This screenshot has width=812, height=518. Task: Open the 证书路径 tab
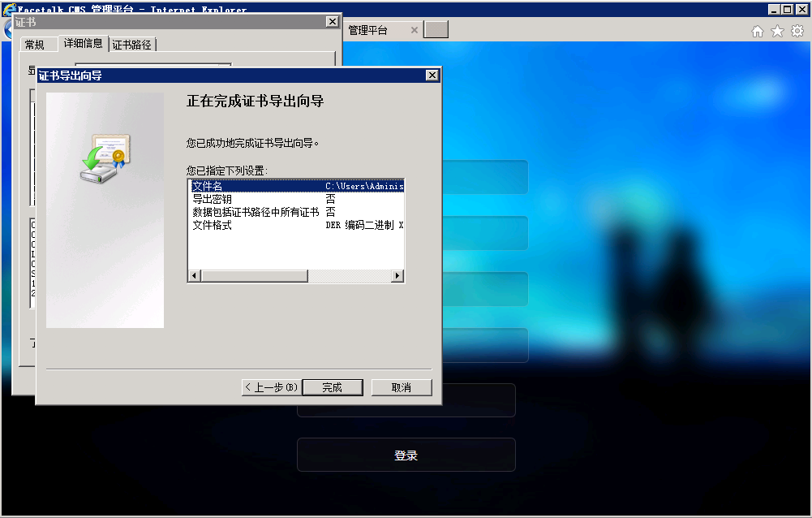[x=131, y=45]
